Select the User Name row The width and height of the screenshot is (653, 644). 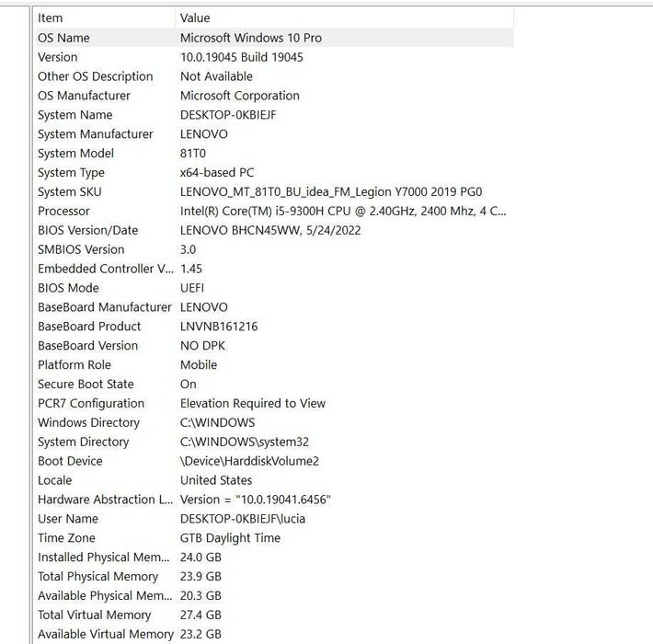click(273, 518)
